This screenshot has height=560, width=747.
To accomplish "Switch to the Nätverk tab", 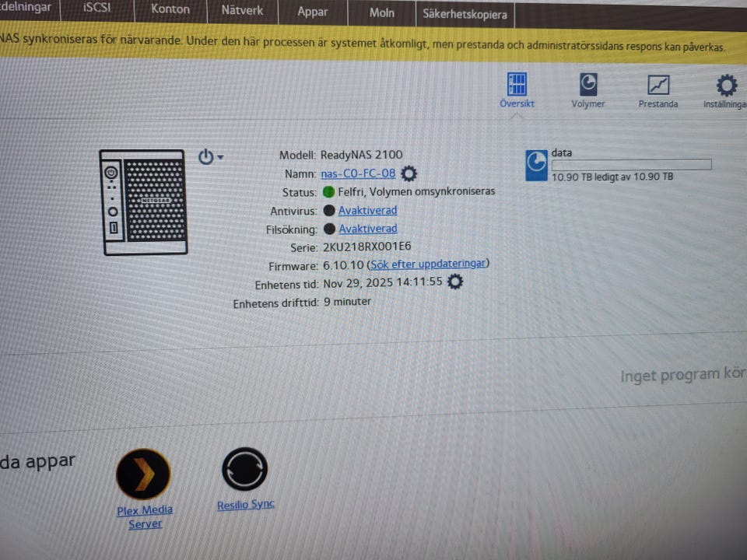I will click(x=242, y=10).
